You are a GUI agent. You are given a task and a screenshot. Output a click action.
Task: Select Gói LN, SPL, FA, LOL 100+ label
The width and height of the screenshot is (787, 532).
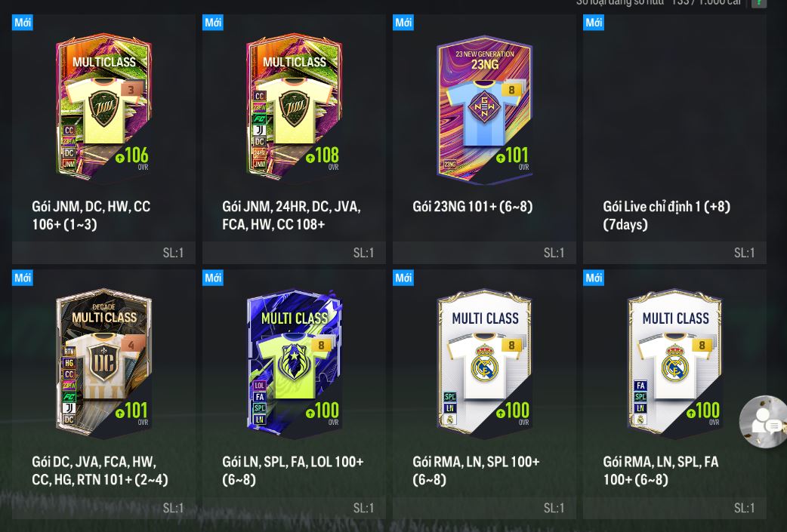pos(293,470)
